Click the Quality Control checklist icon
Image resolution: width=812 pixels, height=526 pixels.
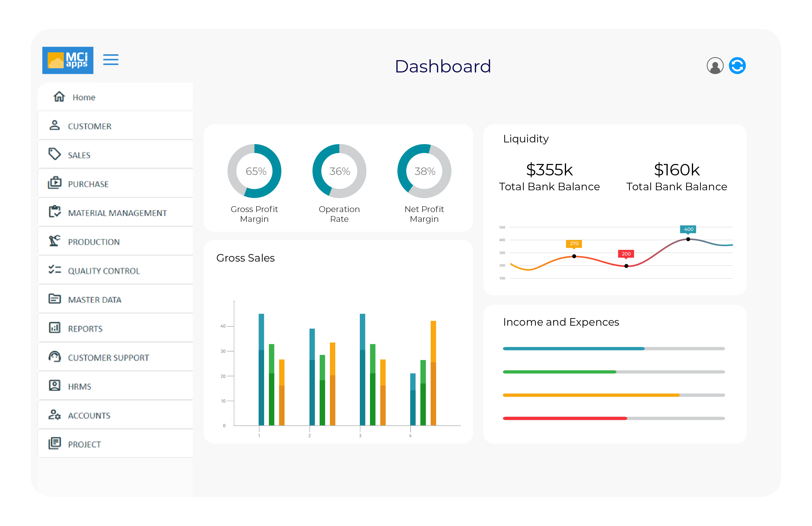pyautogui.click(x=55, y=270)
